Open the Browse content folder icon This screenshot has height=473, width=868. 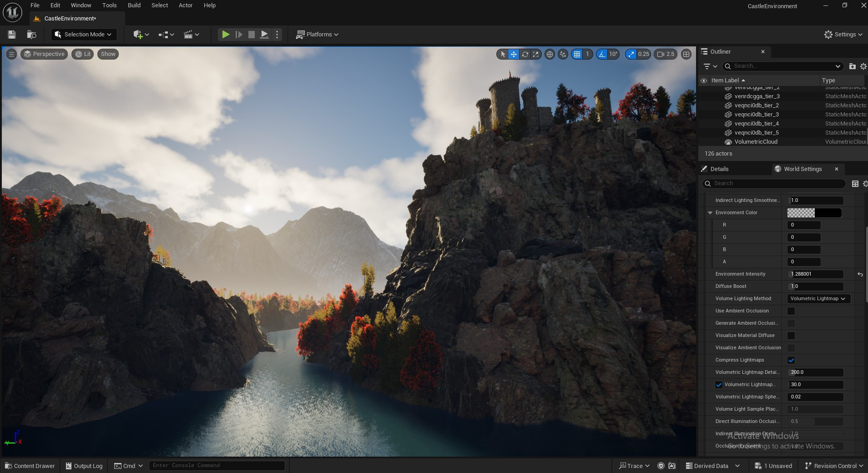click(x=31, y=35)
